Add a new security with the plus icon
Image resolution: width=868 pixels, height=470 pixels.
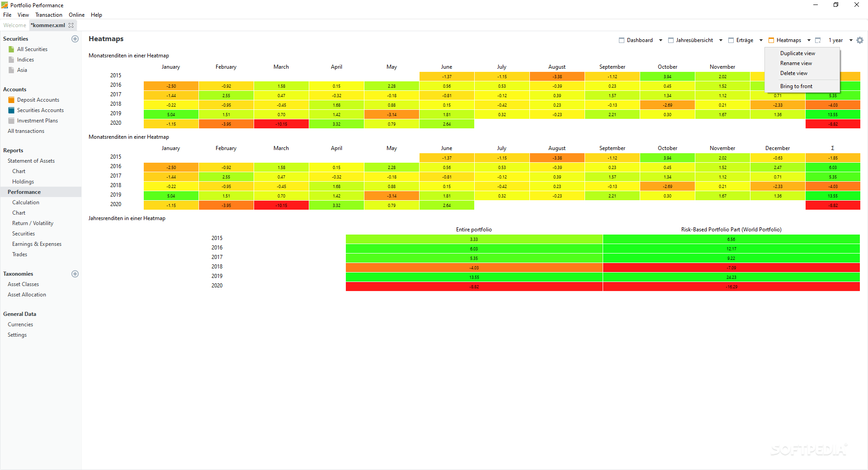click(x=75, y=39)
